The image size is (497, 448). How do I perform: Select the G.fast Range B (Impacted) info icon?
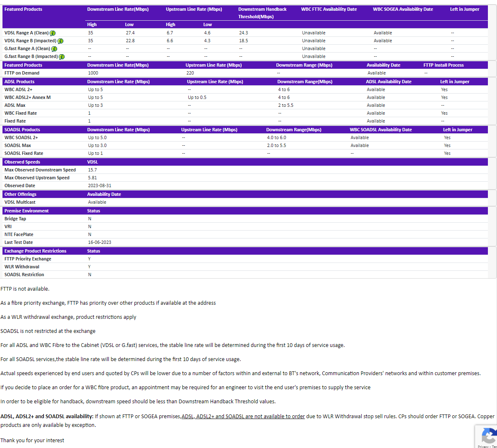tap(62, 57)
